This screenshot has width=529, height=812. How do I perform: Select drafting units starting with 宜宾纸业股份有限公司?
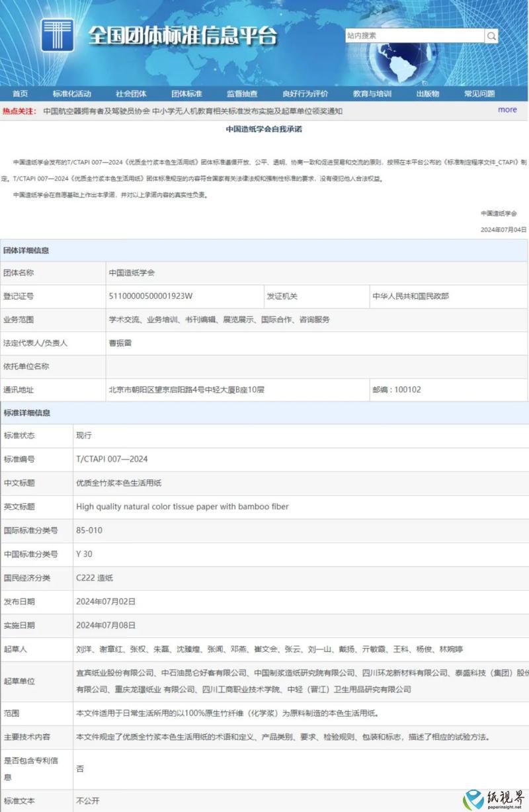coord(303,680)
